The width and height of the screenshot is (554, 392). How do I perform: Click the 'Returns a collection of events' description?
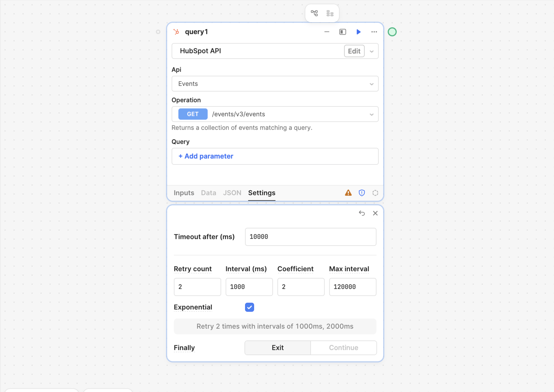[242, 128]
